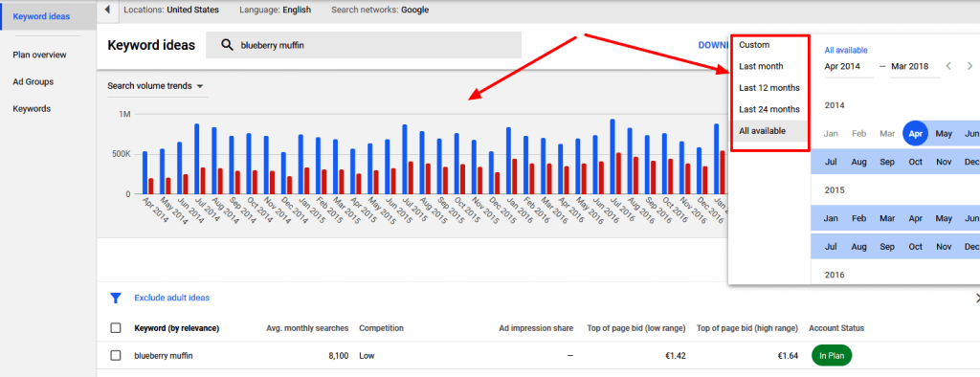Click the blueberry muffin search field
Screen dimensions: 980x377
coord(363,45)
